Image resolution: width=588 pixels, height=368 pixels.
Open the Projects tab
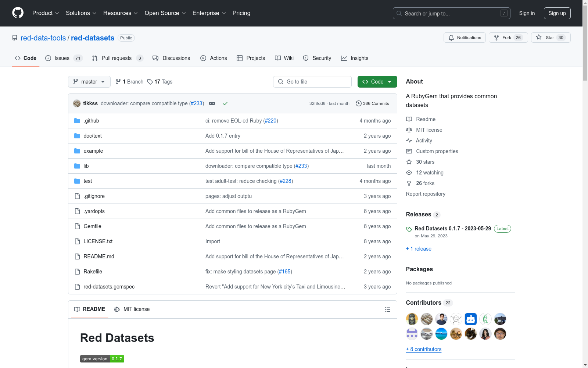click(251, 58)
